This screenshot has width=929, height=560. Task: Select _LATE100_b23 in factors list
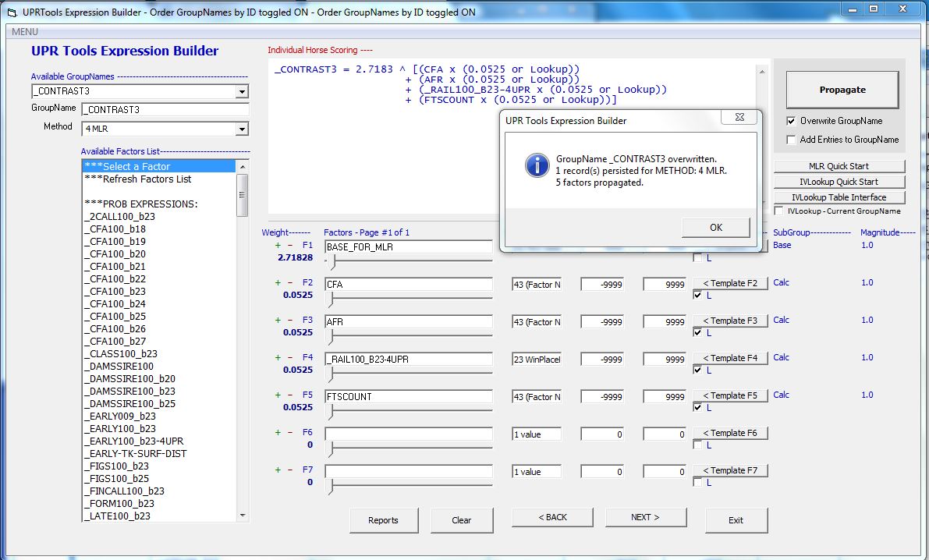(159, 516)
